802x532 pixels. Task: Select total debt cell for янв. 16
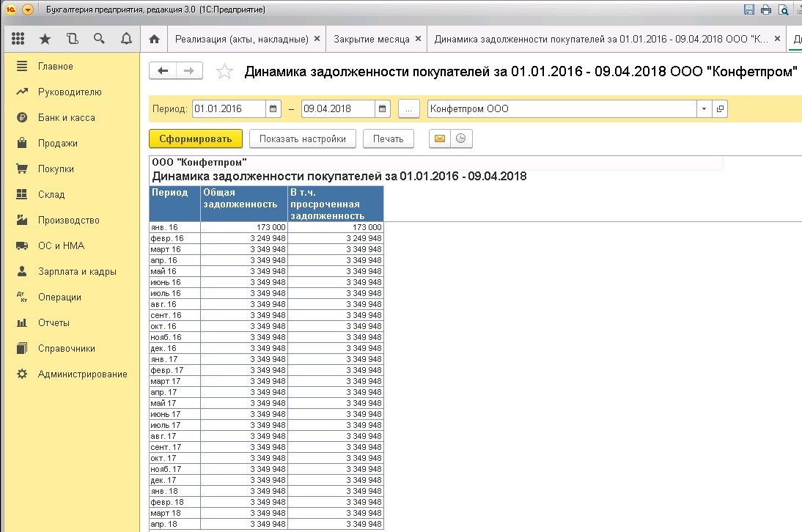tap(244, 227)
